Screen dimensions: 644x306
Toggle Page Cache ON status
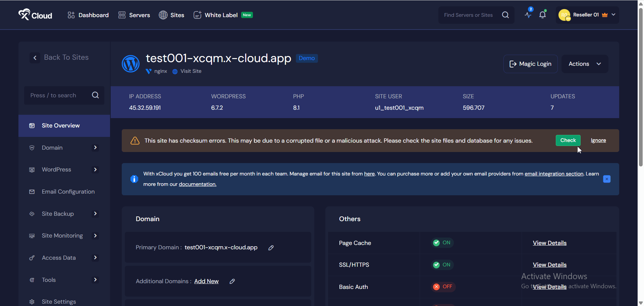coord(442,243)
